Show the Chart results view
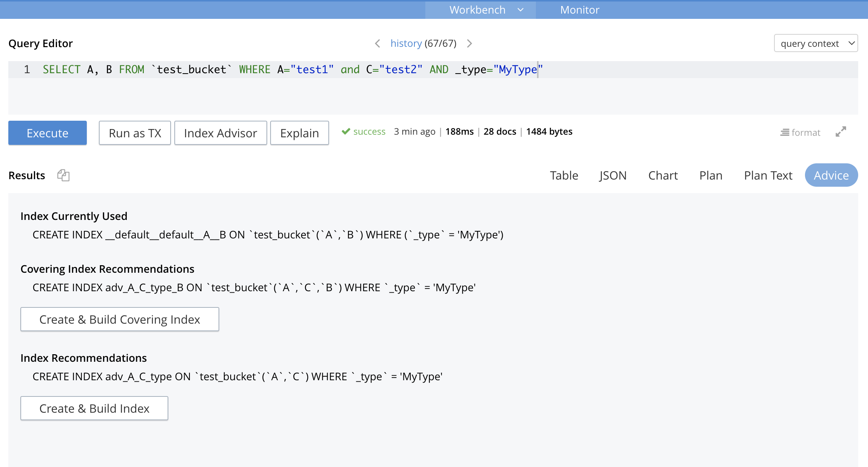The height and width of the screenshot is (467, 868). tap(663, 175)
